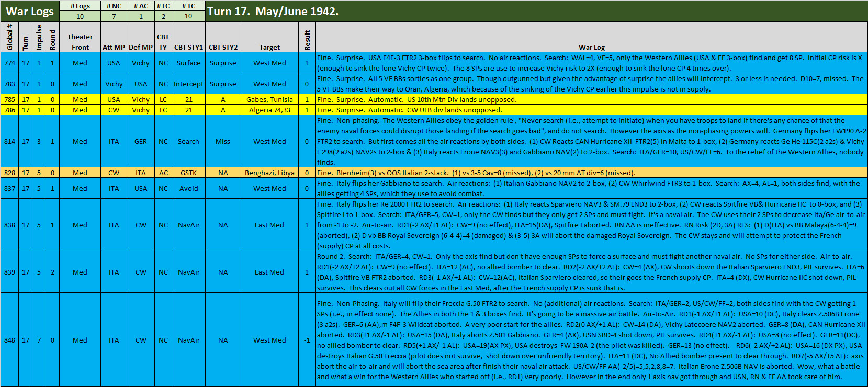The width and height of the screenshot is (868, 387).
Task: Select the 'Search' cell in row 814
Action: click(188, 141)
